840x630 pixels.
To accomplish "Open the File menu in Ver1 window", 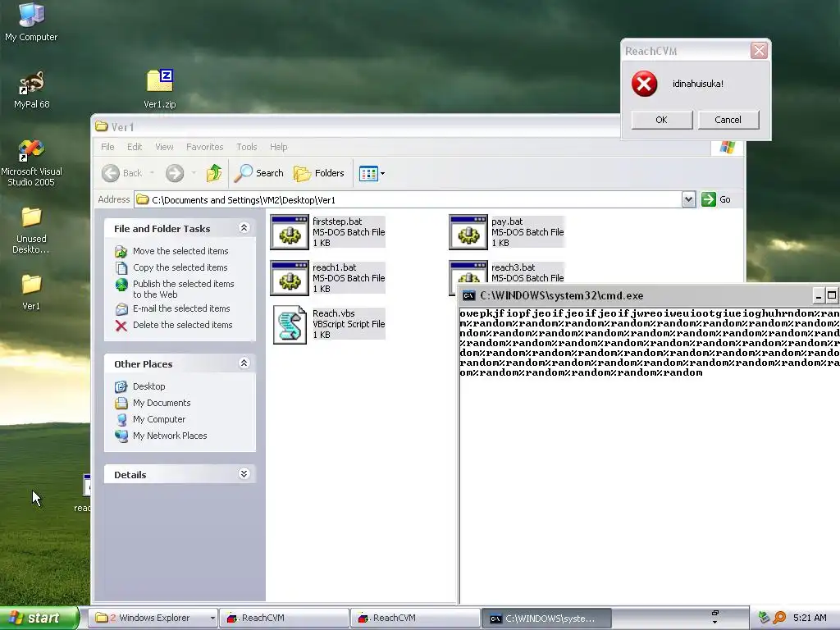I will pyautogui.click(x=107, y=147).
